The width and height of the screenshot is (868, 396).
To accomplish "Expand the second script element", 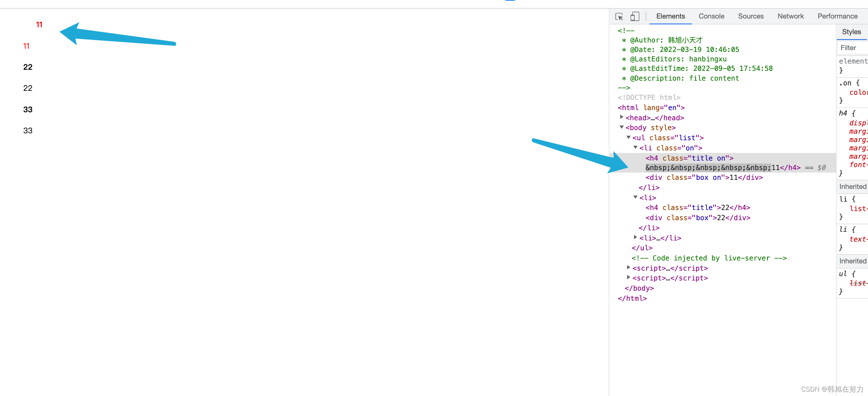I will [x=629, y=278].
